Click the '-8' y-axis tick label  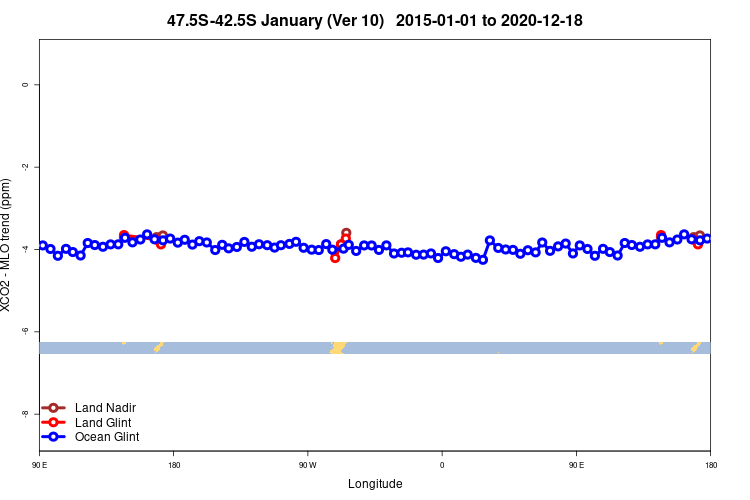(x=24, y=413)
